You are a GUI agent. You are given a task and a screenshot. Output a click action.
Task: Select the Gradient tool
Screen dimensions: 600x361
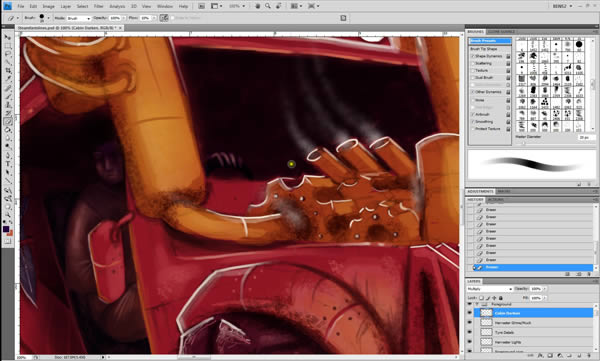tap(8, 130)
